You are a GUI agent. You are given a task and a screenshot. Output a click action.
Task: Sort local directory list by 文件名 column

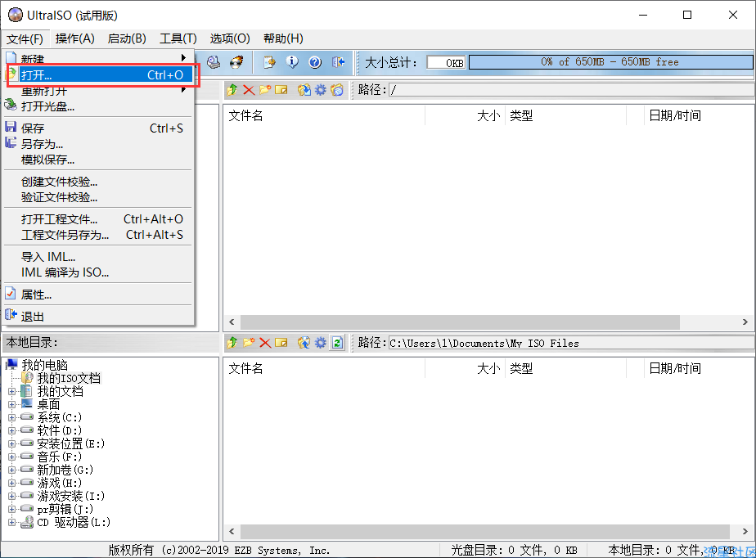click(x=324, y=368)
